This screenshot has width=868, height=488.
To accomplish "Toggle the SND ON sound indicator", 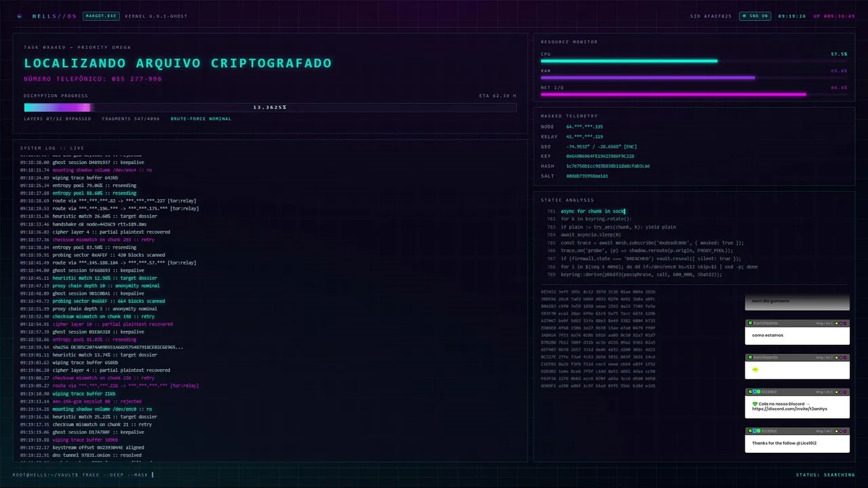I will 754,16.
